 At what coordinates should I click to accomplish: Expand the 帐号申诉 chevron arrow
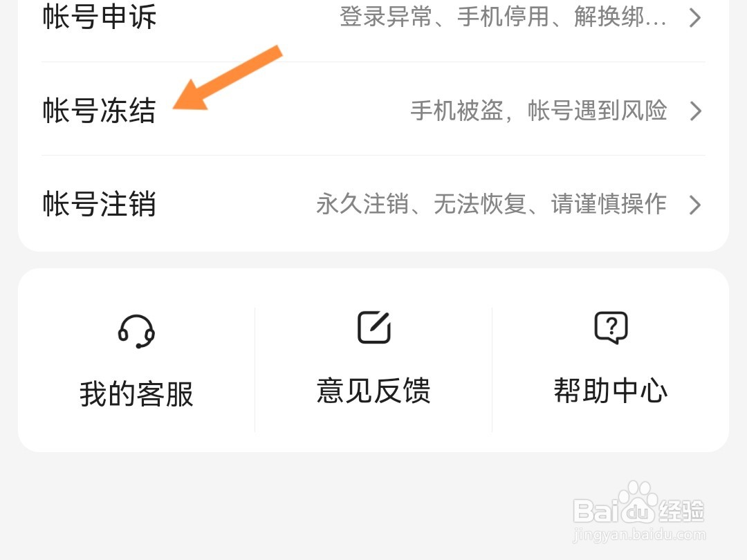tap(695, 17)
